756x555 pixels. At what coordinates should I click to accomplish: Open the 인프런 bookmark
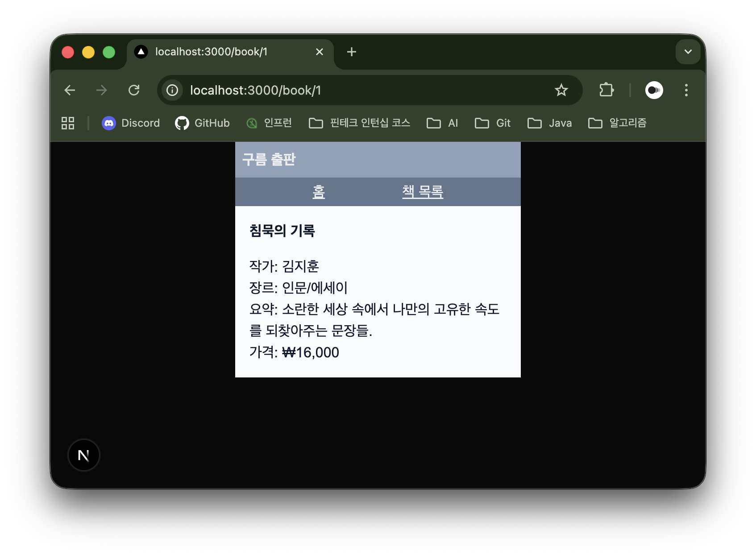269,123
